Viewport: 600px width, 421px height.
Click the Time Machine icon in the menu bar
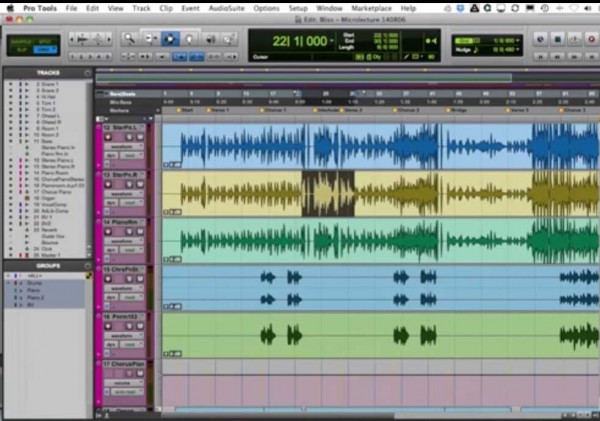click(x=545, y=8)
